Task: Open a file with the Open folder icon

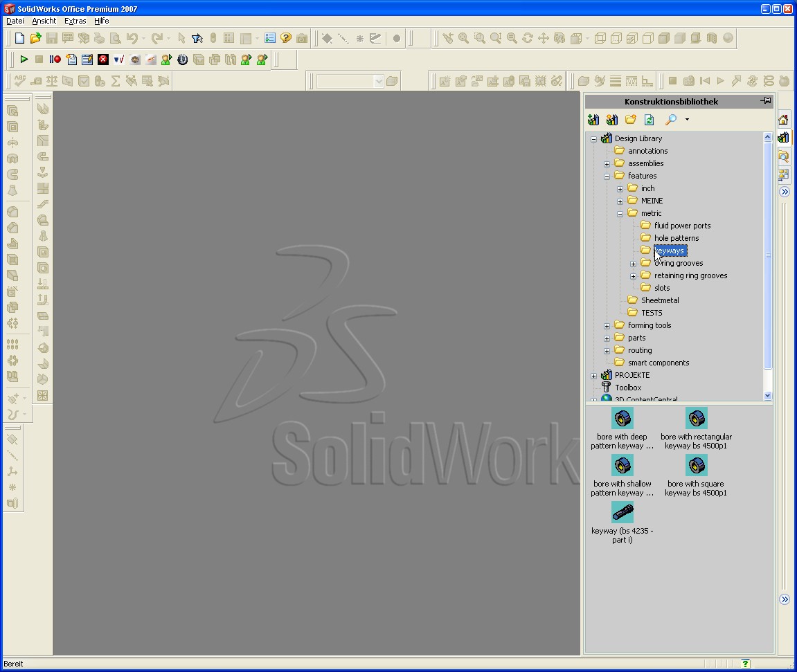Action: click(x=35, y=38)
